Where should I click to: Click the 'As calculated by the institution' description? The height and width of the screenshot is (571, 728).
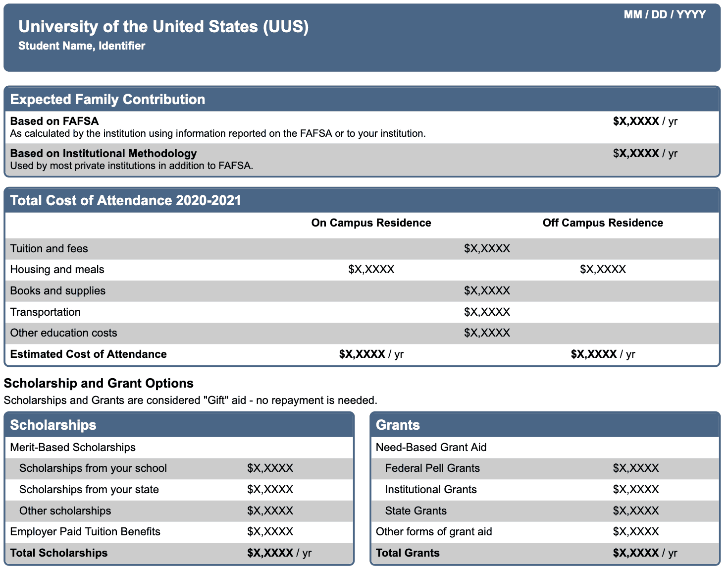(218, 133)
